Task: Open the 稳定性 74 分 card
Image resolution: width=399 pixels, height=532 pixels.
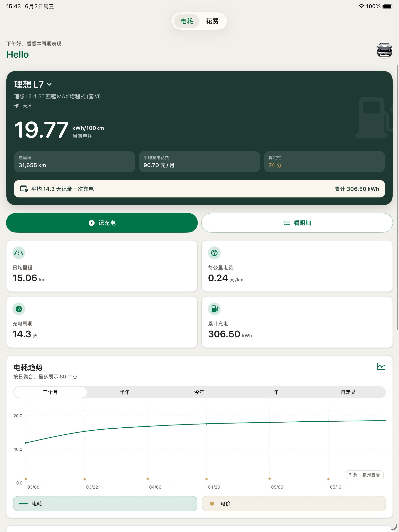Action: click(x=324, y=162)
